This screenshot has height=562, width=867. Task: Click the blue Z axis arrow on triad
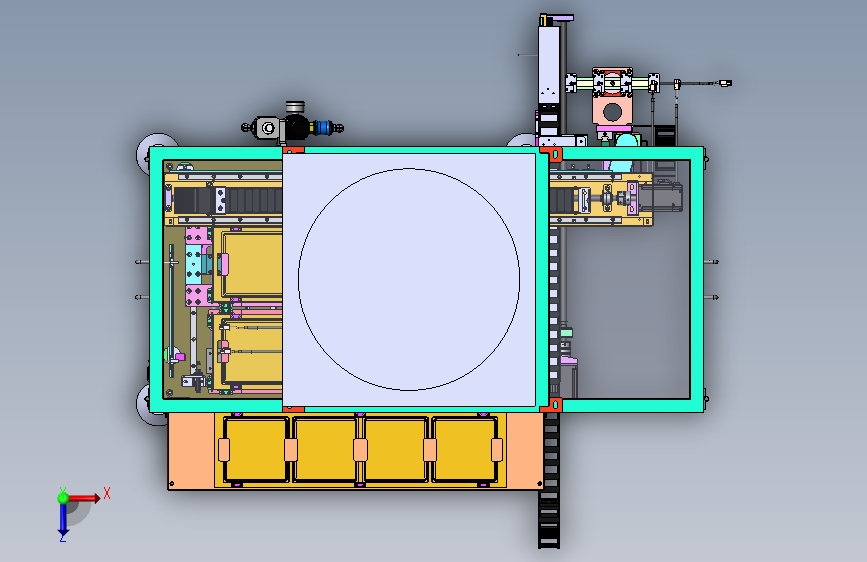coord(63,520)
